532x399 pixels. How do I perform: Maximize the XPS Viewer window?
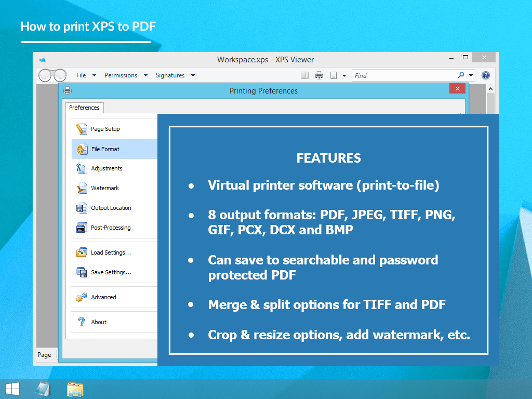465,57
